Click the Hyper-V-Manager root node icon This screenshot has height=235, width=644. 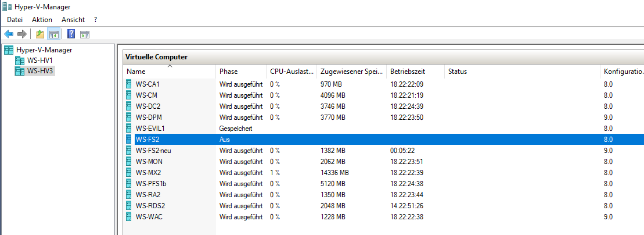tap(9, 50)
